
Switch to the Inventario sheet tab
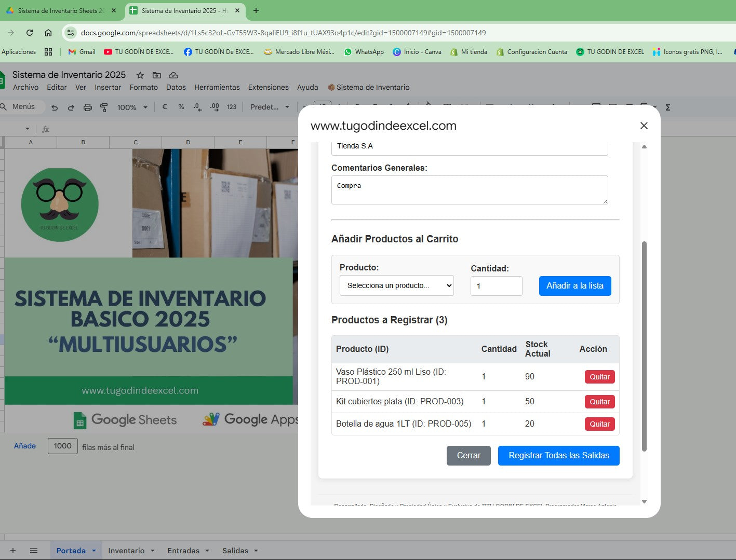click(x=126, y=551)
